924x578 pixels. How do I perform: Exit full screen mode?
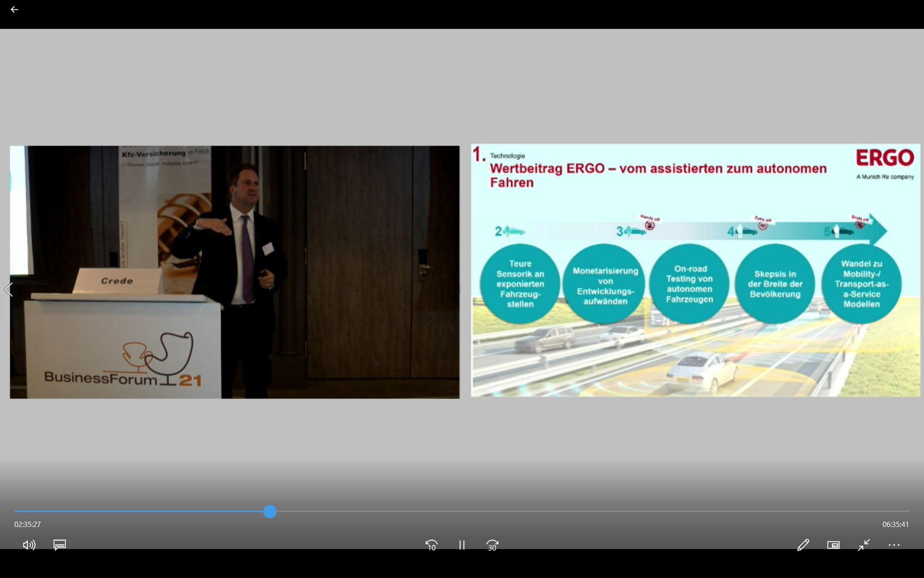tap(864, 545)
